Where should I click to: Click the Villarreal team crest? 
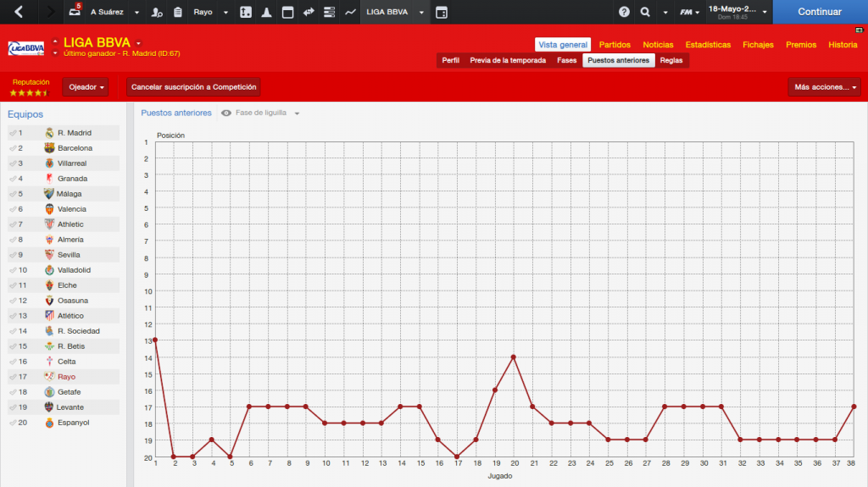(49, 163)
